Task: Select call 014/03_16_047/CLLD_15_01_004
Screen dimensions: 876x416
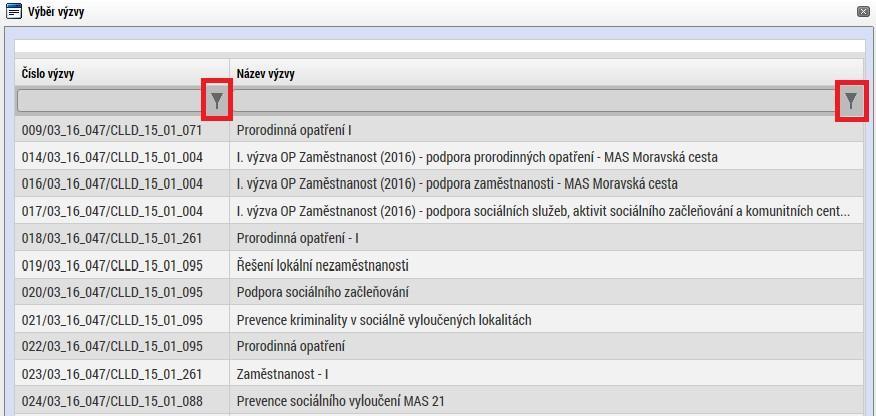Action: pyautogui.click(x=440, y=157)
